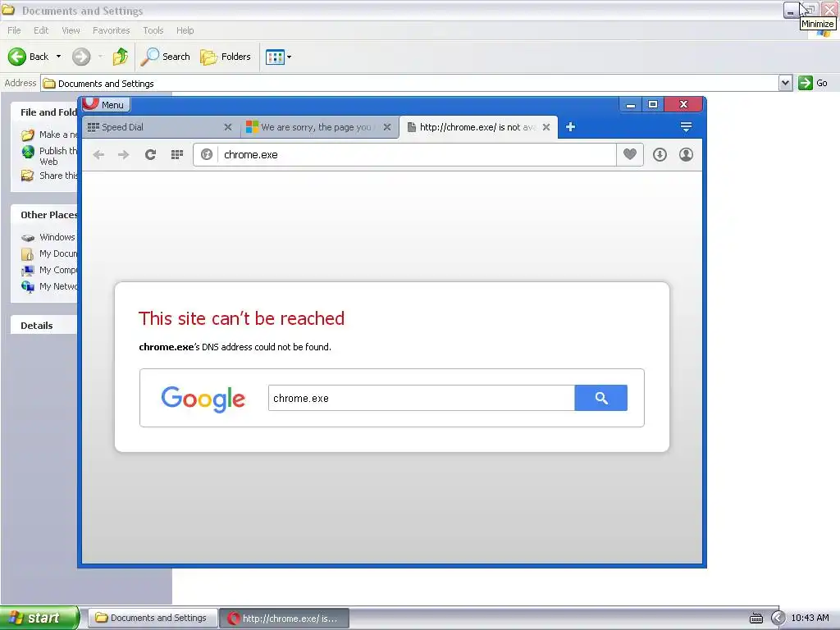Go forward in Opera browser
840x630 pixels.
pos(124,155)
